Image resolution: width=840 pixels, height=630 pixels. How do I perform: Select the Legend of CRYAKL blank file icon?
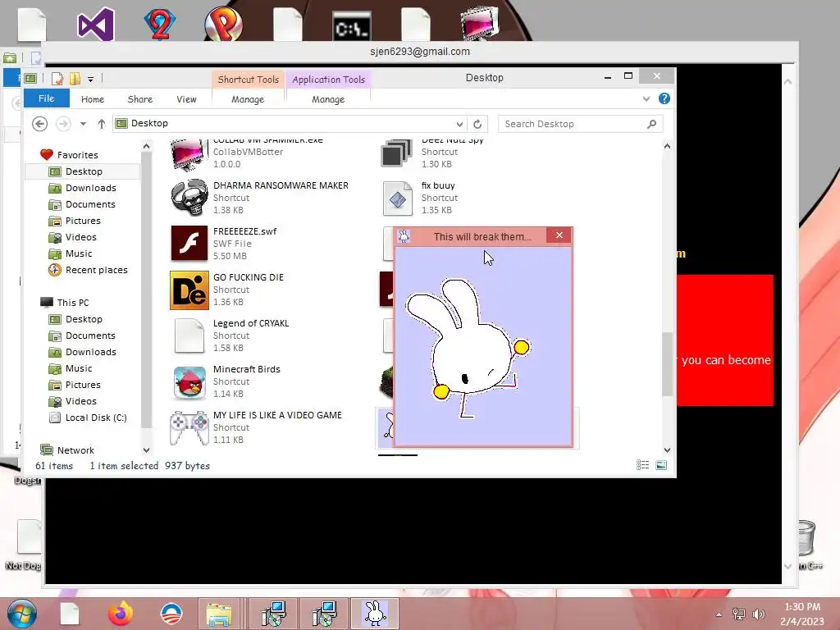[x=189, y=336]
